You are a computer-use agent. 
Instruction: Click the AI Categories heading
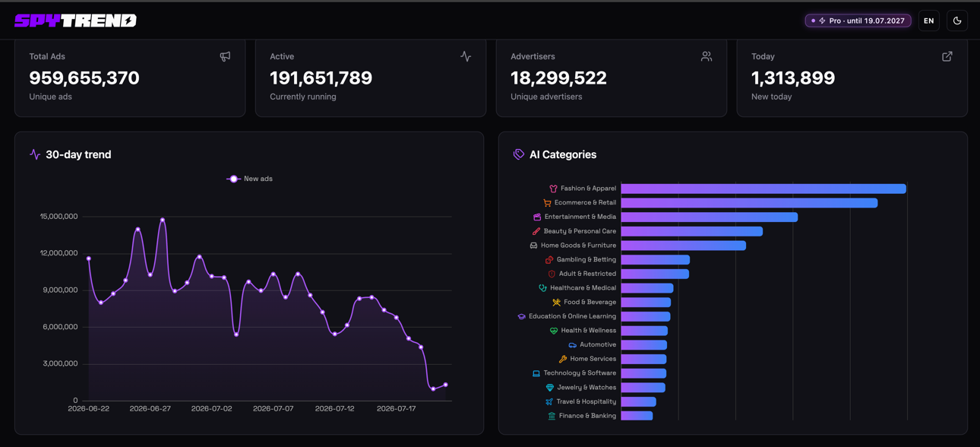tap(563, 154)
